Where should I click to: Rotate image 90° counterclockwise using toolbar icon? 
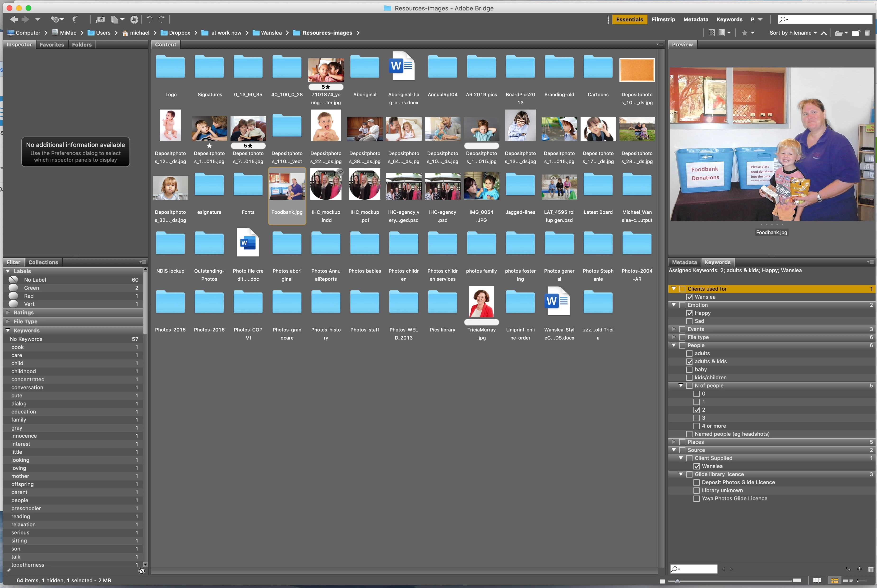pos(150,19)
